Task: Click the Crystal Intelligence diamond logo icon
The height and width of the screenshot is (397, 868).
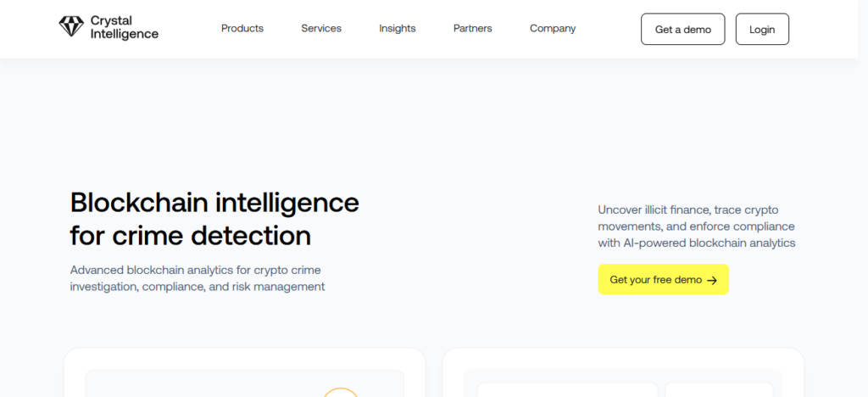Action: pyautogui.click(x=70, y=27)
